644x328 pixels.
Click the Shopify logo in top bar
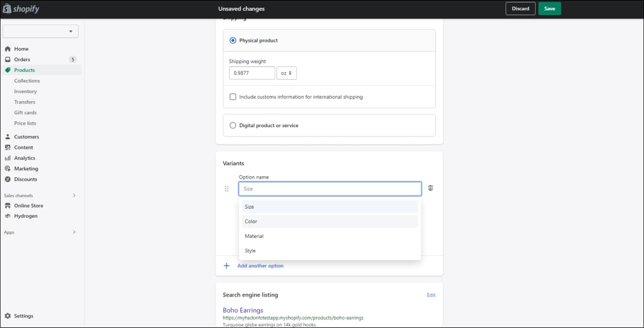tap(21, 9)
